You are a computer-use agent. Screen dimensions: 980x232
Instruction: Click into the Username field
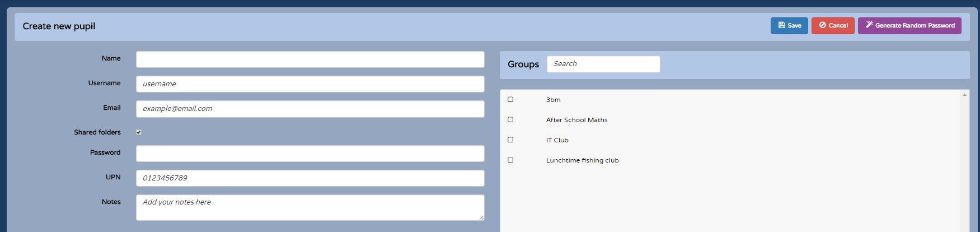[310, 84]
